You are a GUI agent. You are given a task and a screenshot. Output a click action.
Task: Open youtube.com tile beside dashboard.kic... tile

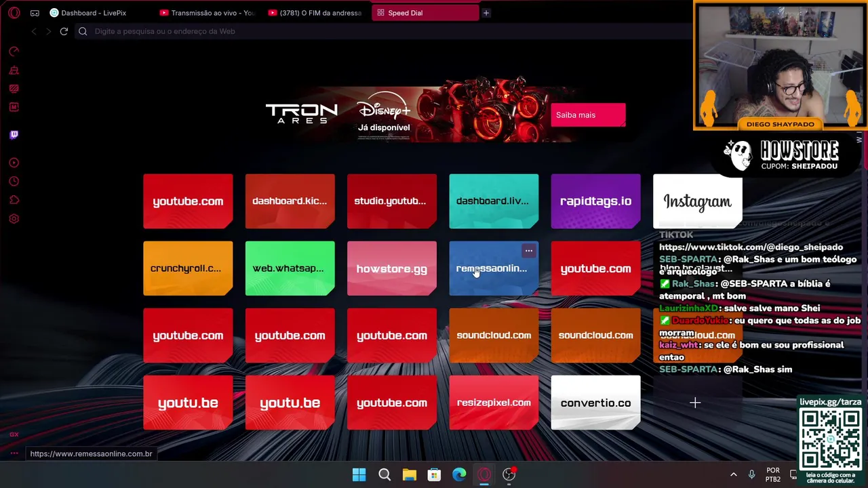click(188, 201)
